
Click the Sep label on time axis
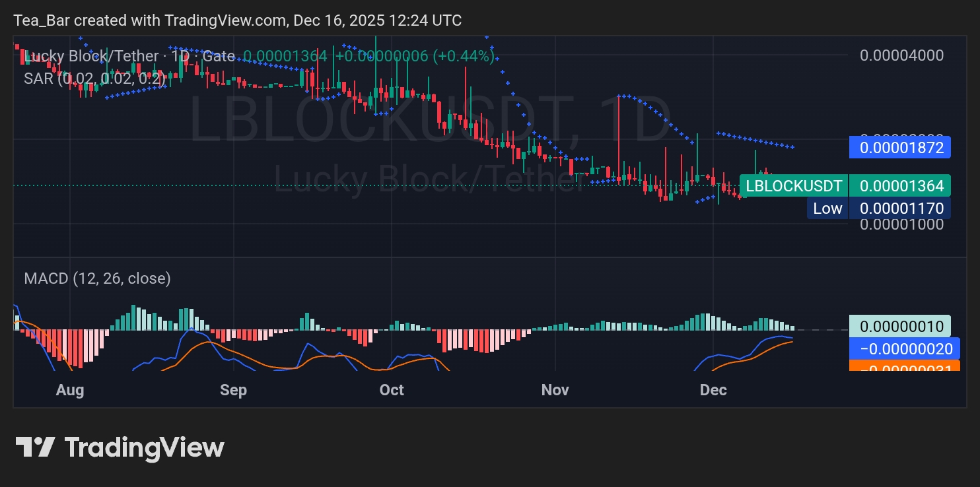coord(233,390)
